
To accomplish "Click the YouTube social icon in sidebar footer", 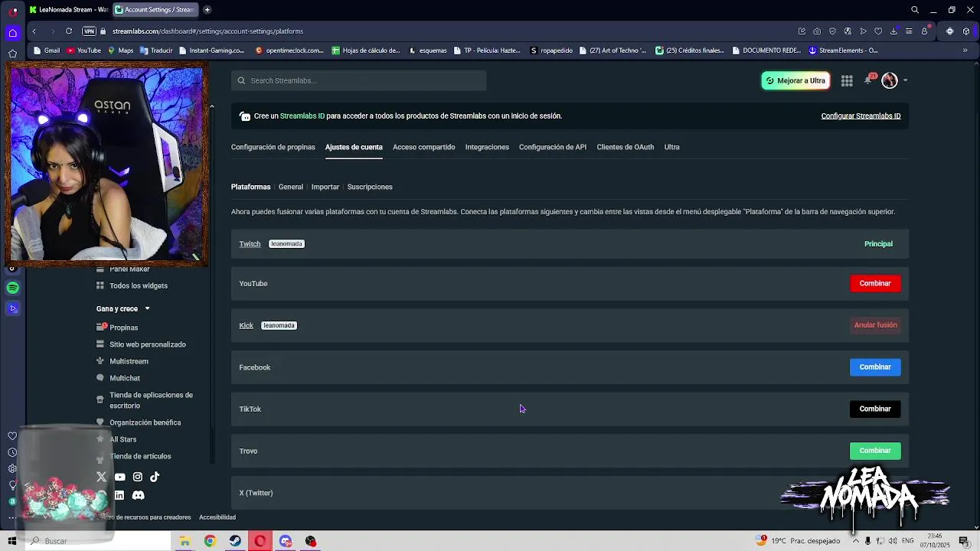I will point(119,477).
